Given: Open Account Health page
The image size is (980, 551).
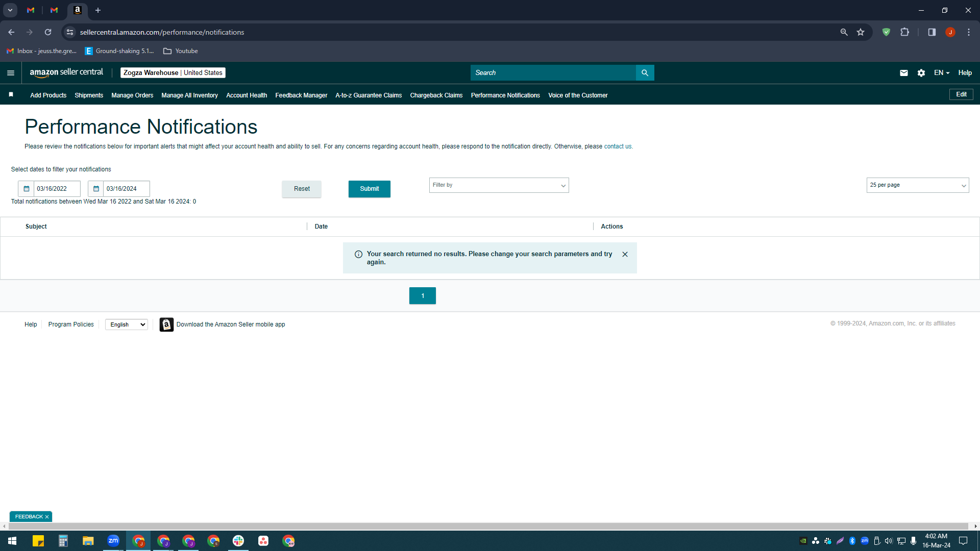Looking at the screenshot, I should (x=247, y=95).
